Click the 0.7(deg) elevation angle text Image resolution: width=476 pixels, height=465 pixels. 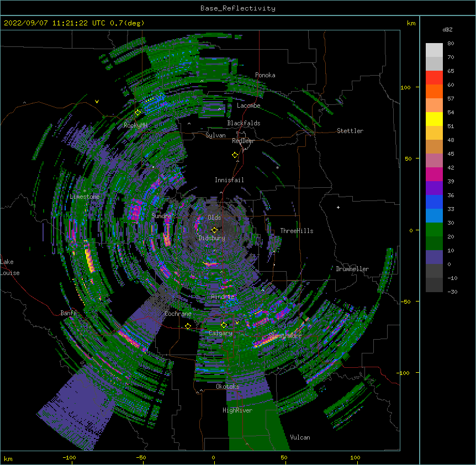tap(127, 23)
